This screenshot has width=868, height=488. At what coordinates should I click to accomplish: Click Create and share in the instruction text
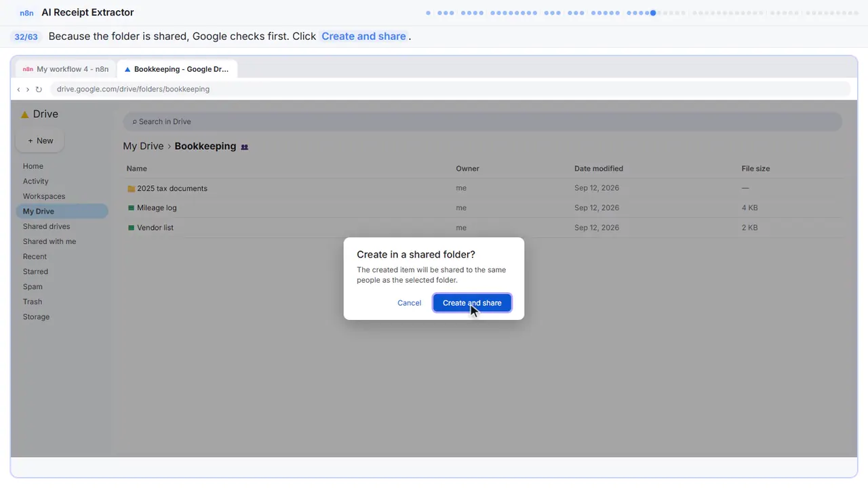363,37
